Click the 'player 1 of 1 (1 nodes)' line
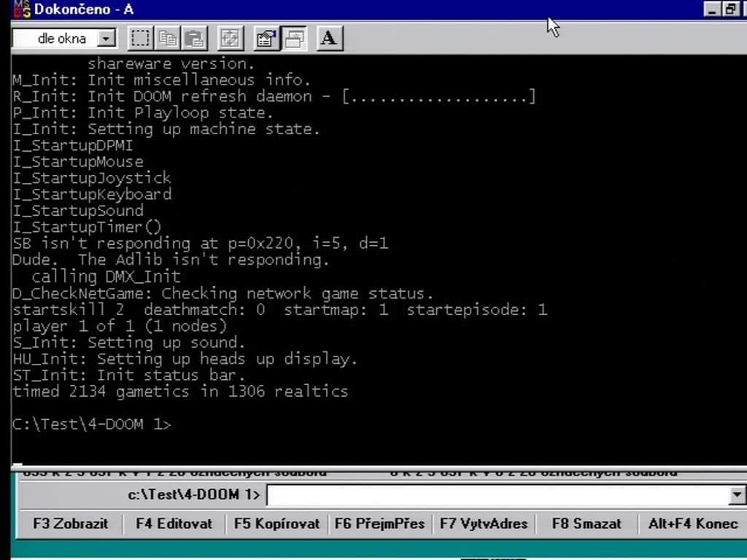The image size is (747, 560). click(x=120, y=326)
